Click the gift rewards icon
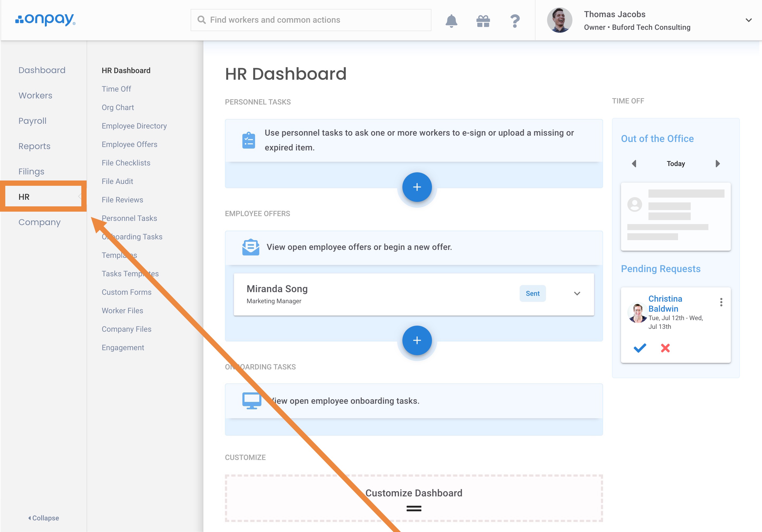 pos(483,21)
